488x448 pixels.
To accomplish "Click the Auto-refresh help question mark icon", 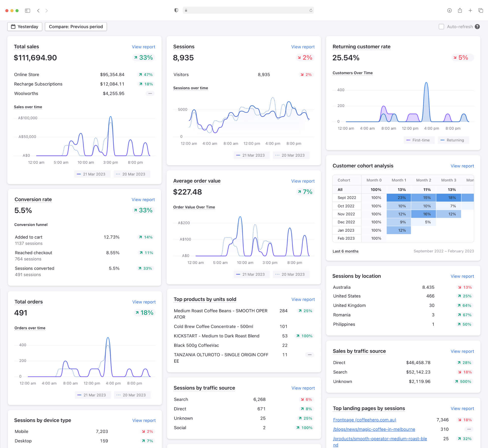I will [x=477, y=27].
